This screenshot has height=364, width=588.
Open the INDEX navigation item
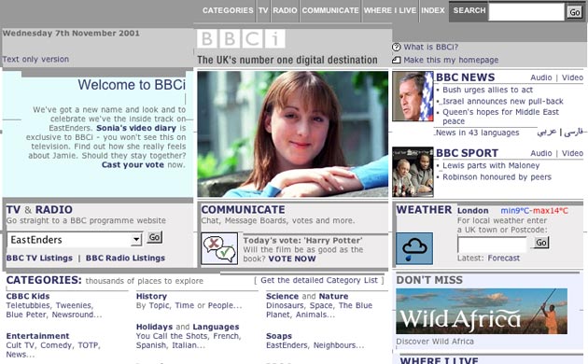coord(433,10)
